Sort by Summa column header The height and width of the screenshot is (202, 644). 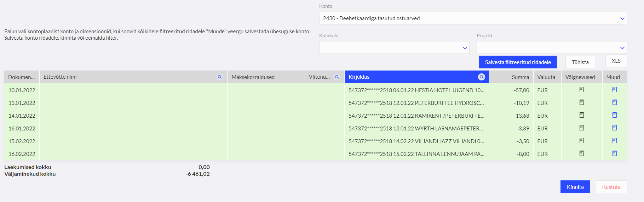pos(520,77)
